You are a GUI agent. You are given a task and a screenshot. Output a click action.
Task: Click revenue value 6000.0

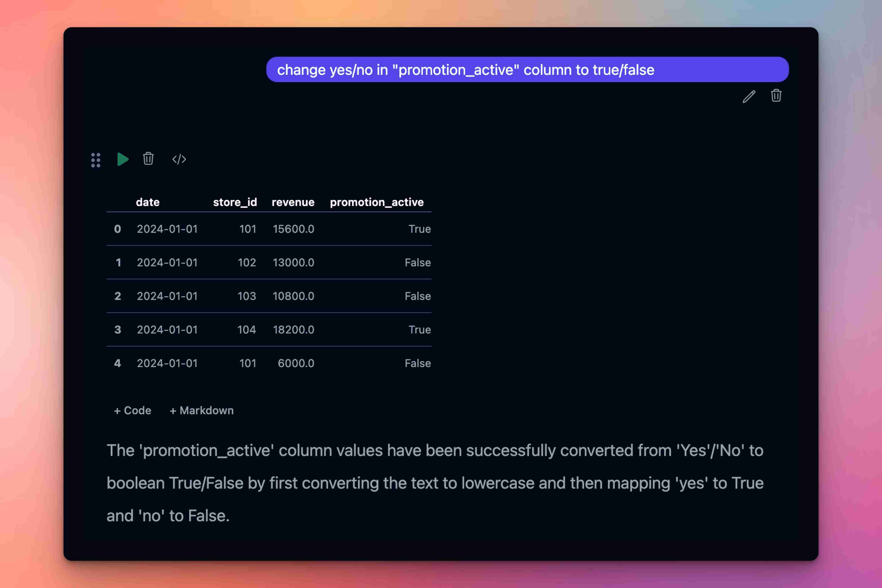pyautogui.click(x=296, y=363)
